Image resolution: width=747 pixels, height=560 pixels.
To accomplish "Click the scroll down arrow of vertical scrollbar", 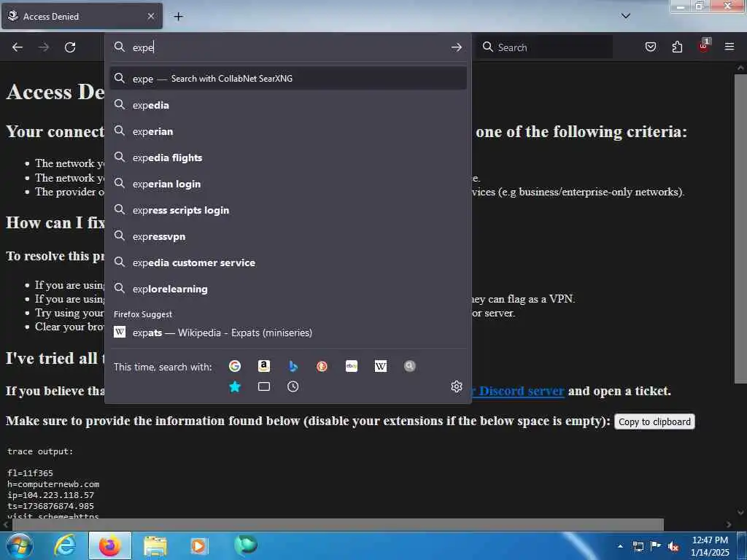I will pyautogui.click(x=740, y=513).
